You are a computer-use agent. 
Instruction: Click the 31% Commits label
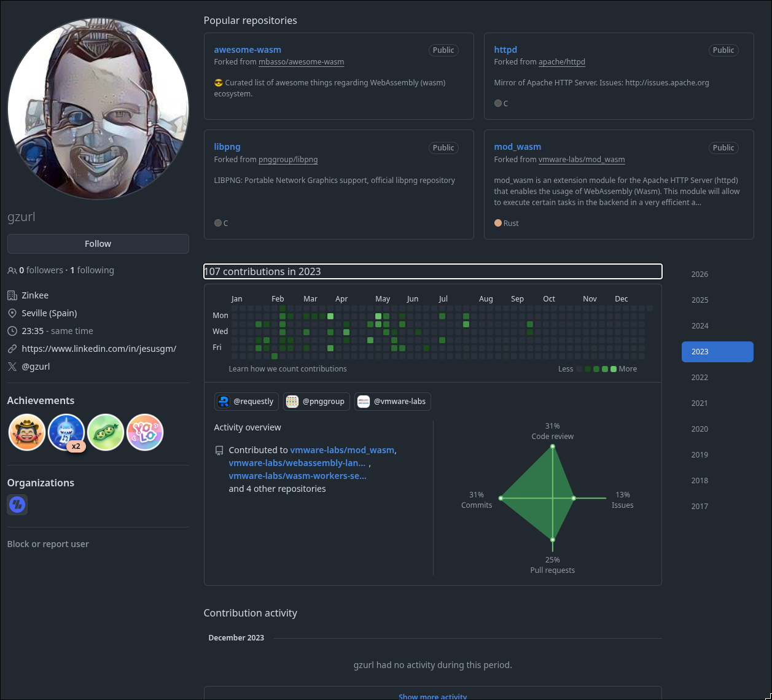pyautogui.click(x=477, y=500)
